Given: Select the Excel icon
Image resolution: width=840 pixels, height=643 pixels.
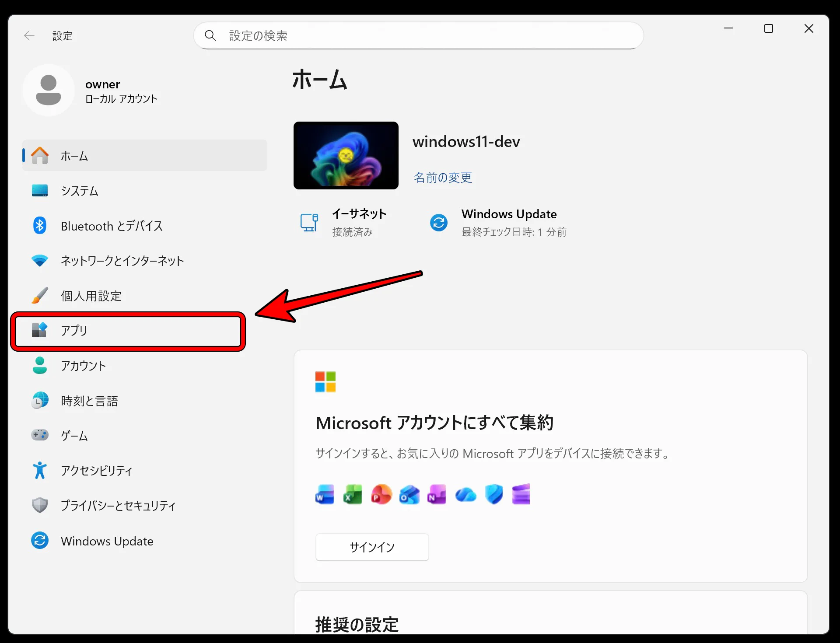Looking at the screenshot, I should coord(353,494).
